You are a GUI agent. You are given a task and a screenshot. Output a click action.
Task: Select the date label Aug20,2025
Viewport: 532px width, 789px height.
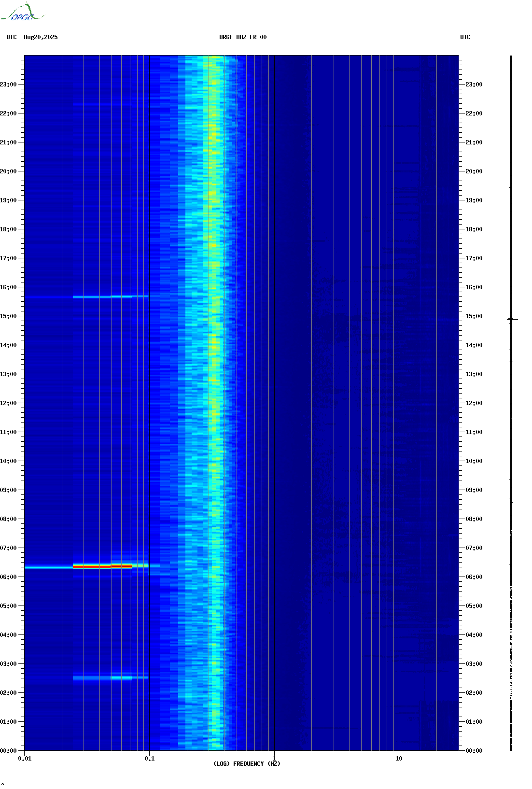coord(41,37)
